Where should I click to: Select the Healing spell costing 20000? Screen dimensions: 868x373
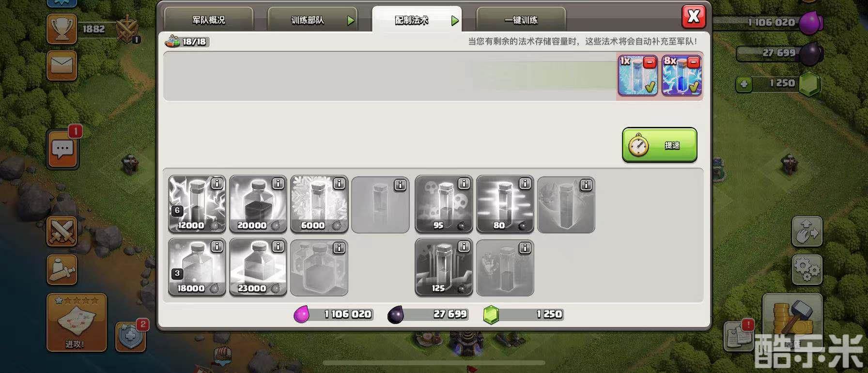(x=258, y=204)
